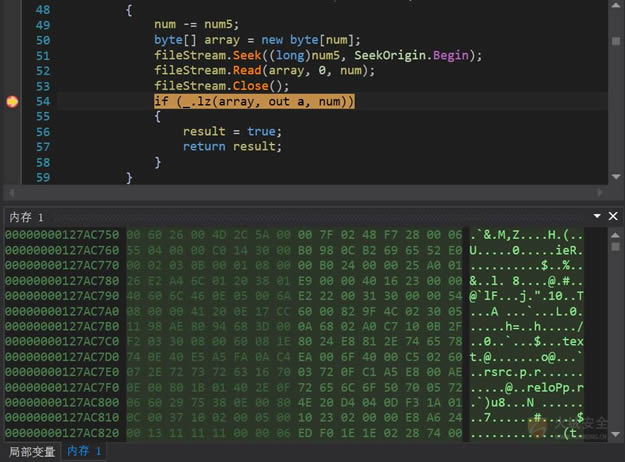Click the horizontal scrollbar right arrow
This screenshot has width=625, height=462.
pos(598,193)
